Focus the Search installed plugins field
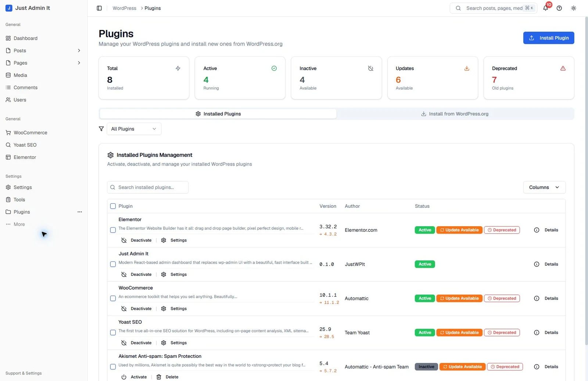This screenshot has width=588, height=381. coord(148,187)
